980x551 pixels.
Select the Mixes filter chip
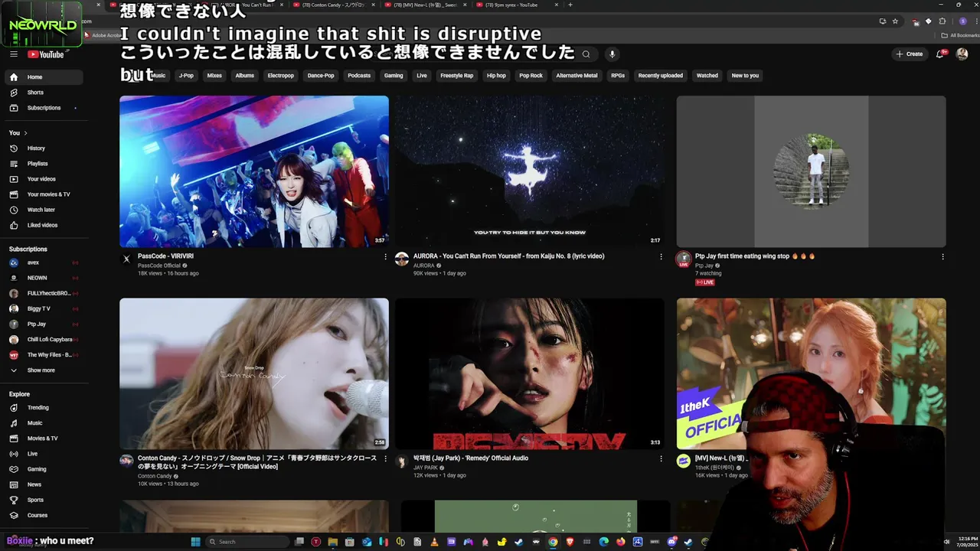pos(214,76)
